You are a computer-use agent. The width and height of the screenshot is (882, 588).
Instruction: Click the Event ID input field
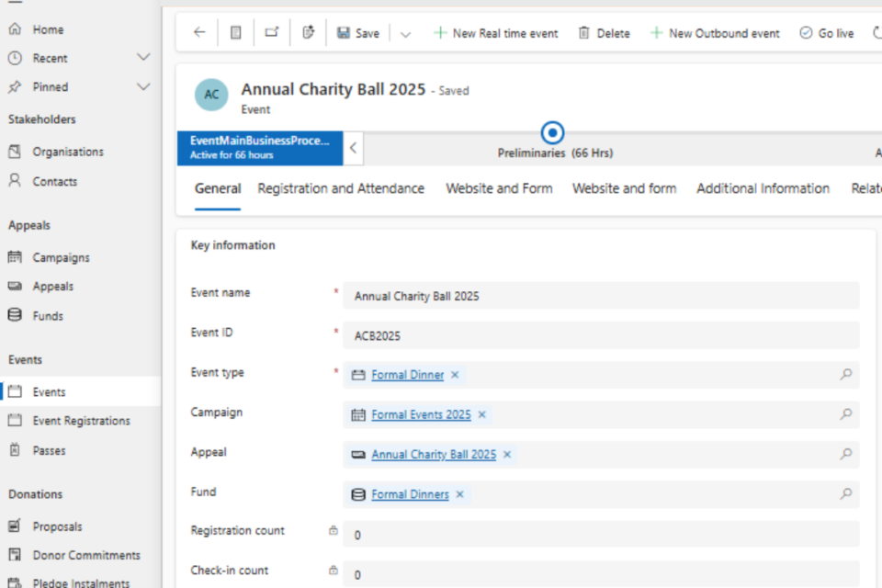(601, 335)
